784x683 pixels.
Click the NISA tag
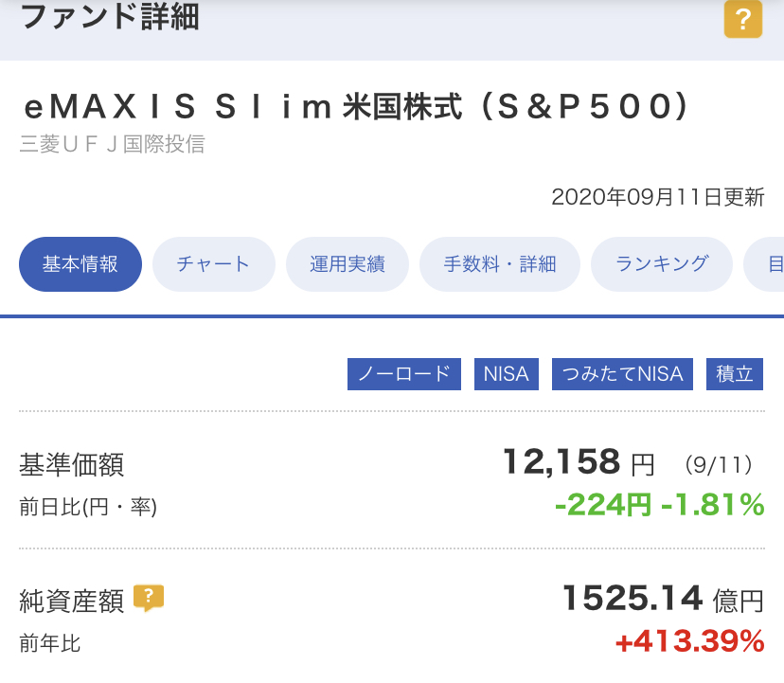click(506, 374)
